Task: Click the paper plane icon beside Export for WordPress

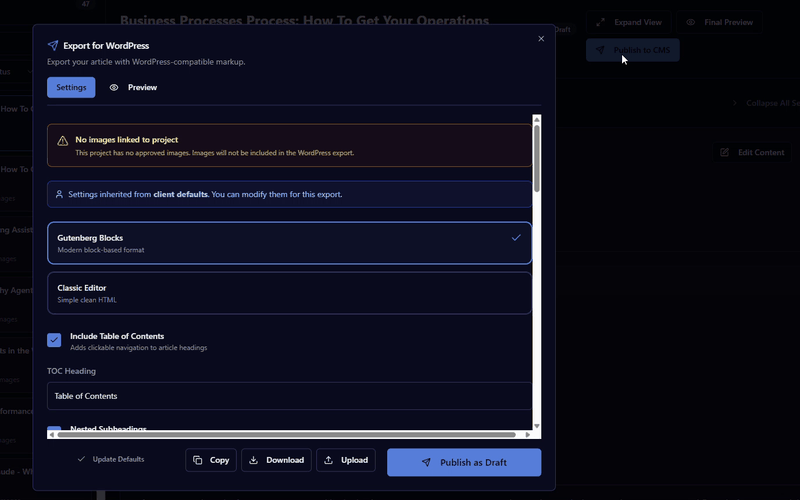Action: pos(53,45)
